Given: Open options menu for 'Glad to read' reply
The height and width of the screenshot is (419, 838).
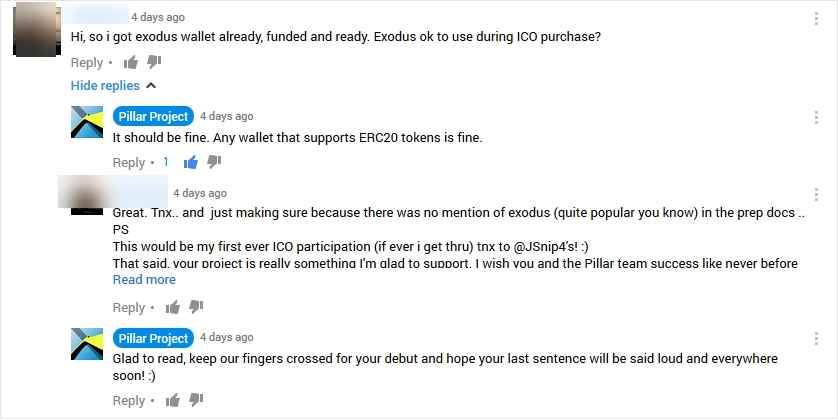Looking at the screenshot, I should [x=816, y=338].
